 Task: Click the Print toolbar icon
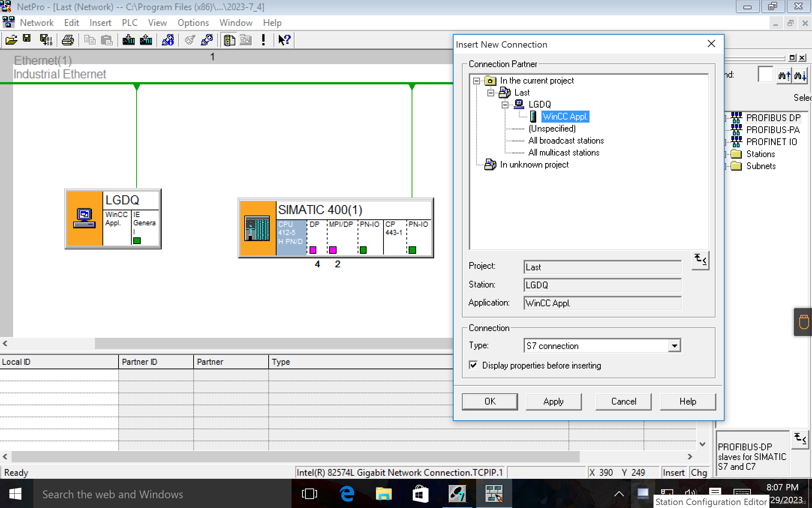[68, 40]
